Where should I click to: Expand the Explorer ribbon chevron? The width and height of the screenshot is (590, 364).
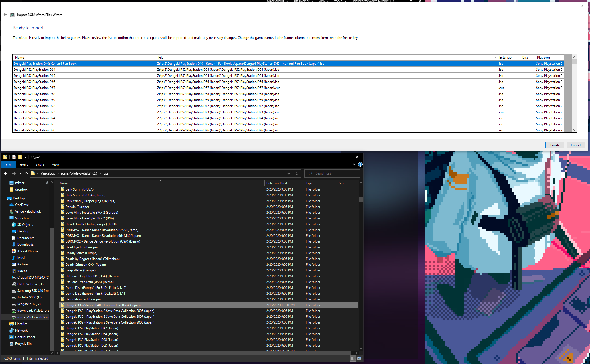point(354,165)
